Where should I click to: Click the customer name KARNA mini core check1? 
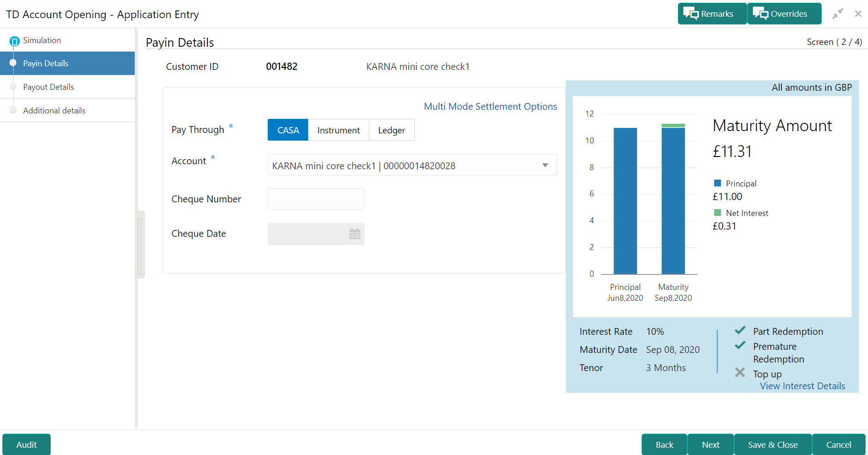pos(418,67)
